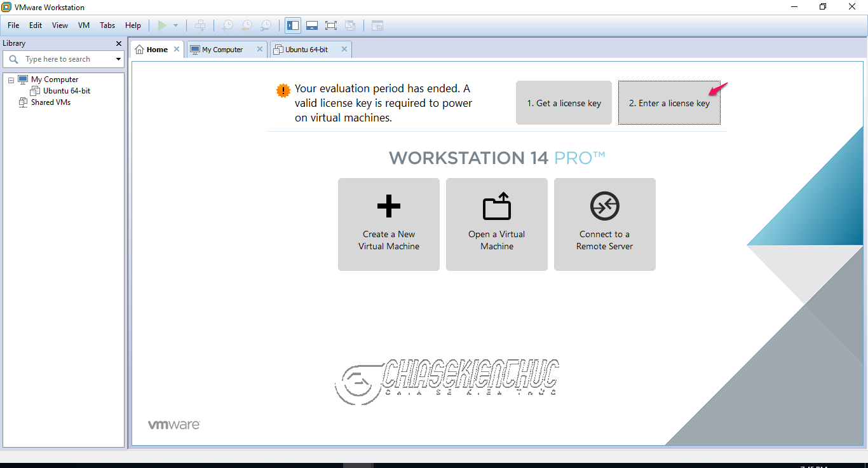The width and height of the screenshot is (868, 468).
Task: Click the Enter a license key button
Action: click(669, 102)
